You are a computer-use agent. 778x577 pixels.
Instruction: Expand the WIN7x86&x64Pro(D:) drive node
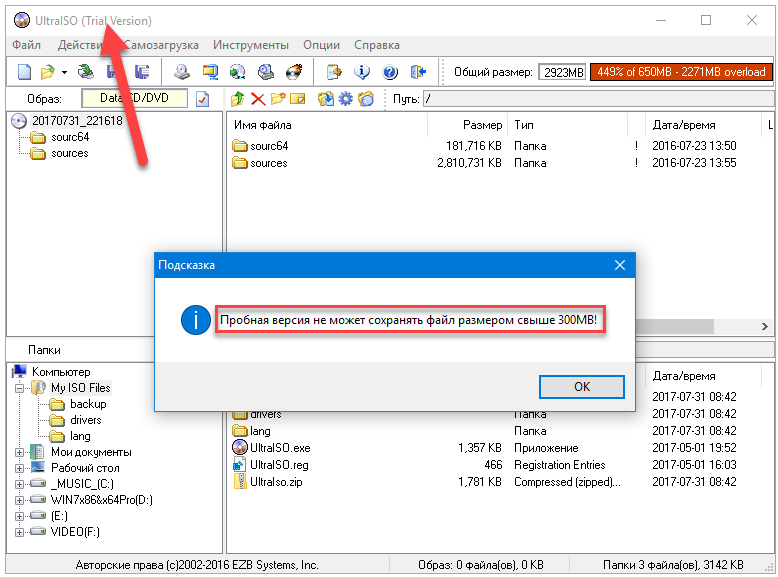[x=19, y=500]
